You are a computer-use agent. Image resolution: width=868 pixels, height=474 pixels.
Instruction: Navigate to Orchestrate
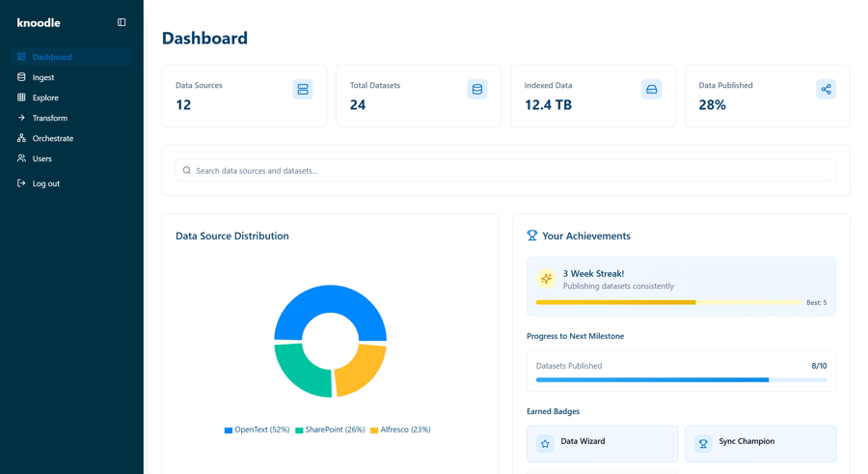tap(70, 138)
